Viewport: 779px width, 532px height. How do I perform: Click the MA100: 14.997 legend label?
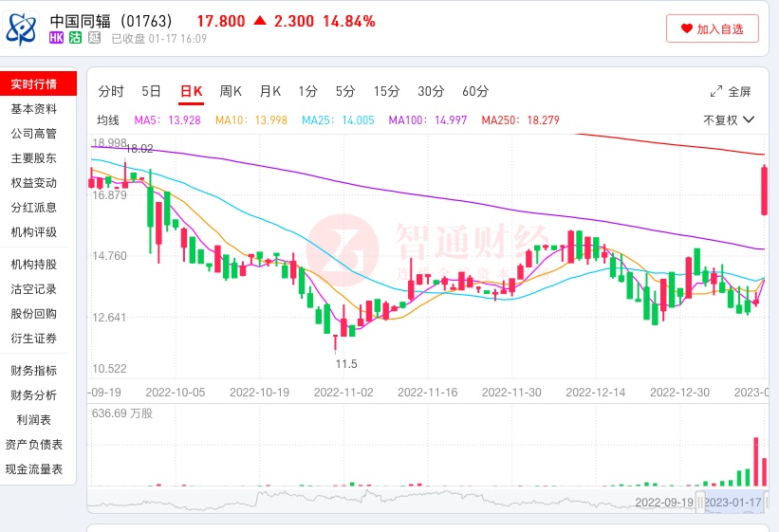click(428, 120)
